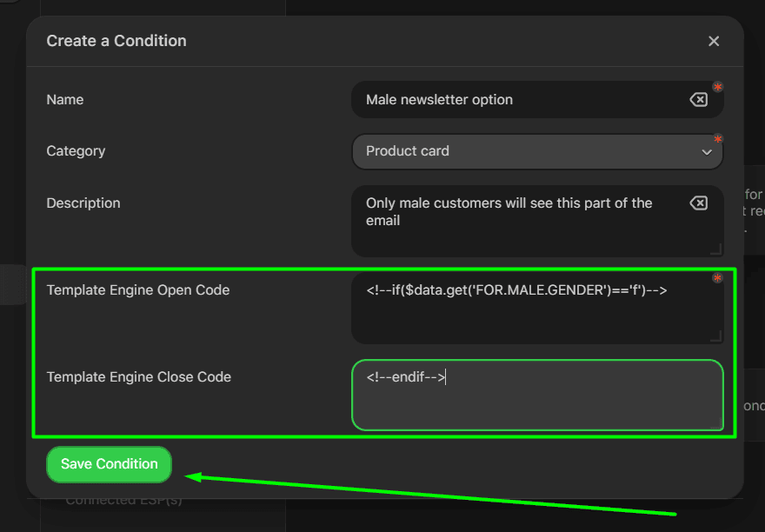Clear the Name field using its clear icon

pos(699,99)
